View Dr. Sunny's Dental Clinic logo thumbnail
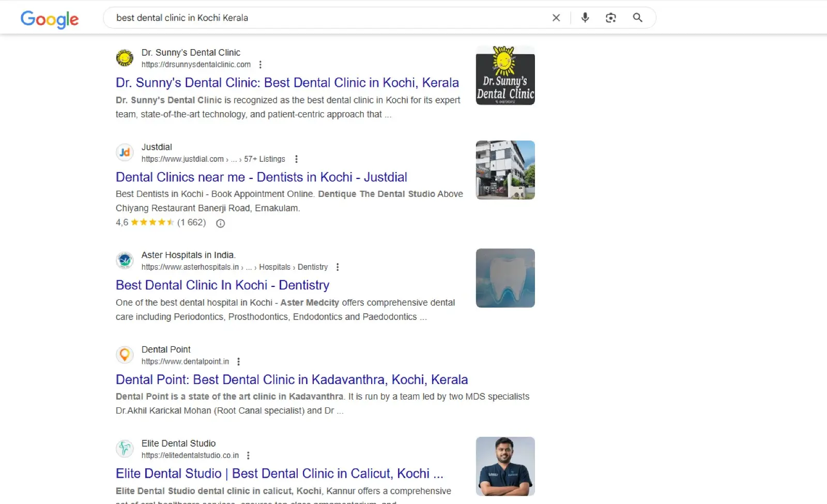Image resolution: width=827 pixels, height=504 pixels. click(x=506, y=75)
